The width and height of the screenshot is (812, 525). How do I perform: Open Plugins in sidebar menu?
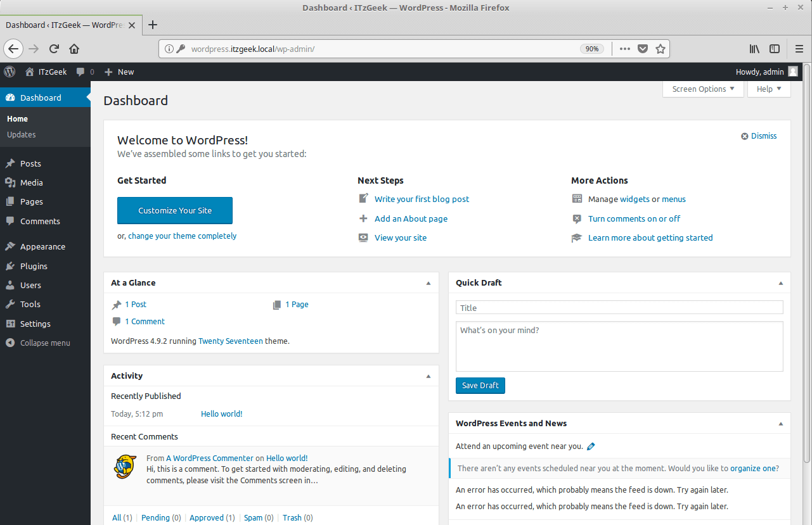click(45, 266)
